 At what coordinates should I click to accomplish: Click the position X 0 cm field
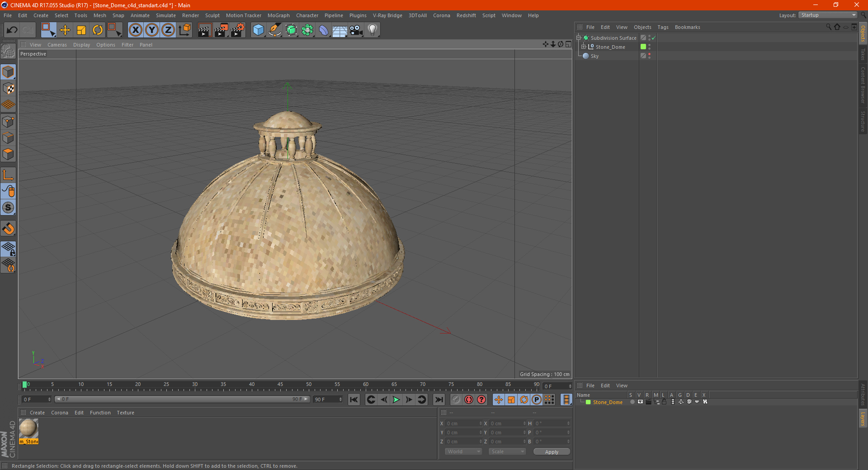(464, 423)
